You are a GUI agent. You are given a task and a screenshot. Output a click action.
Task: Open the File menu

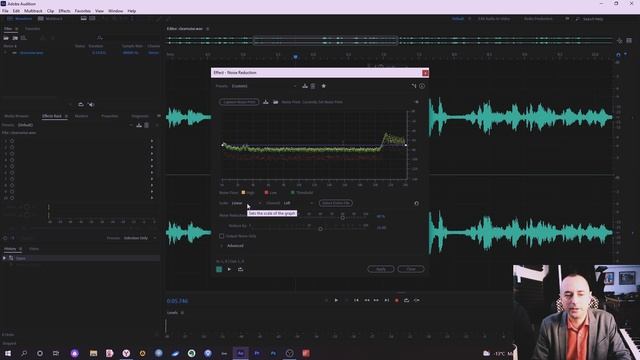tap(5, 11)
